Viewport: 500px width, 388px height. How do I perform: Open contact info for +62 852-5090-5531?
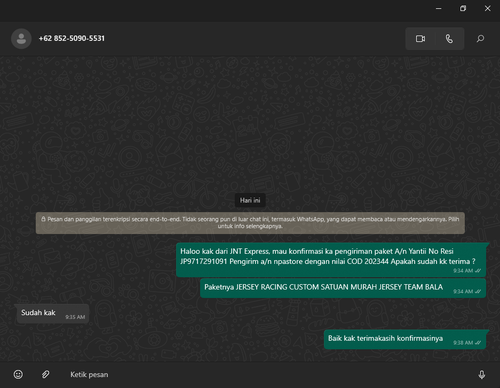point(72,38)
